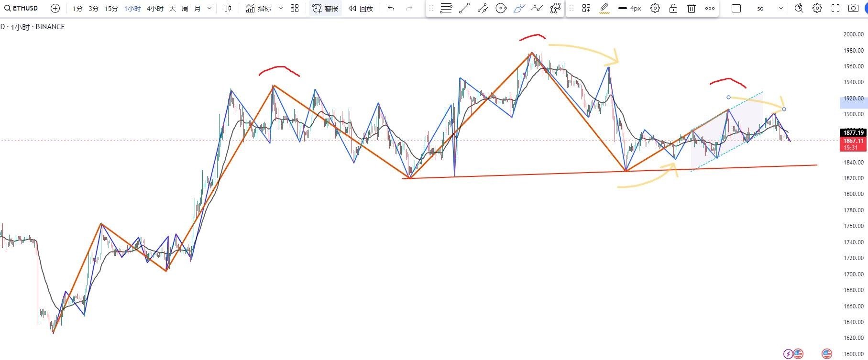Screen dimensions: 868x360
Task: Select the trend line drawing tool
Action: (x=464, y=8)
